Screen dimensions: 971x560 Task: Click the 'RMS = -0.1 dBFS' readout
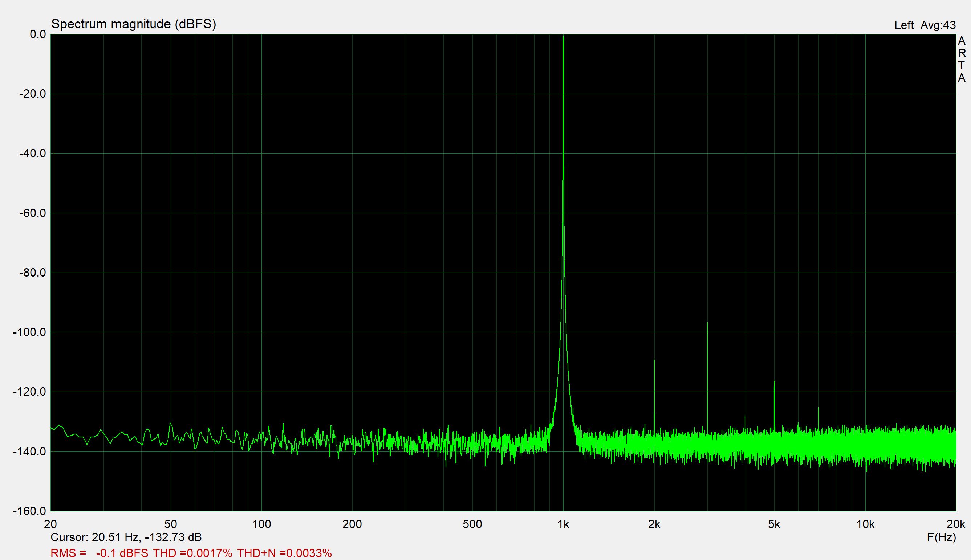99,553
